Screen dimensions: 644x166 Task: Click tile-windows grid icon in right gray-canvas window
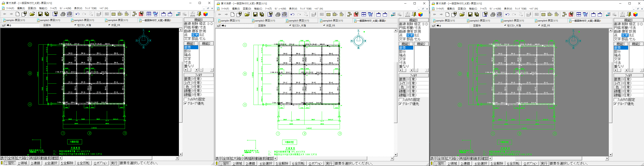(x=579, y=15)
